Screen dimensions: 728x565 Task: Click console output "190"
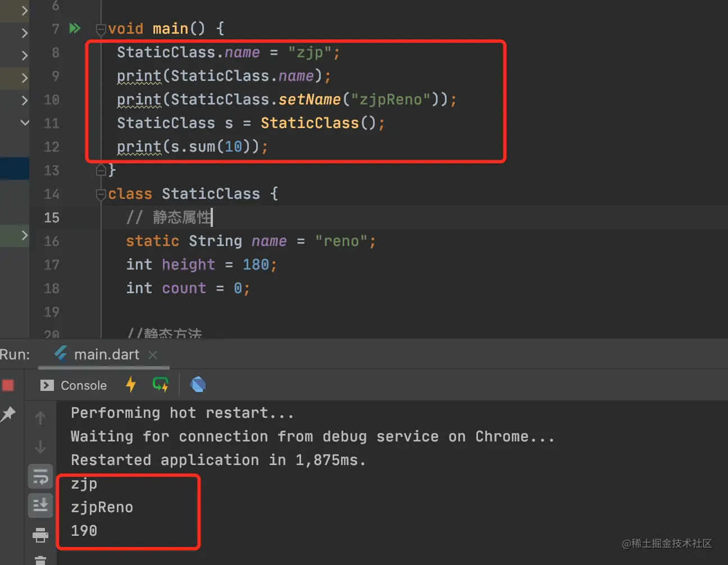tap(84, 531)
